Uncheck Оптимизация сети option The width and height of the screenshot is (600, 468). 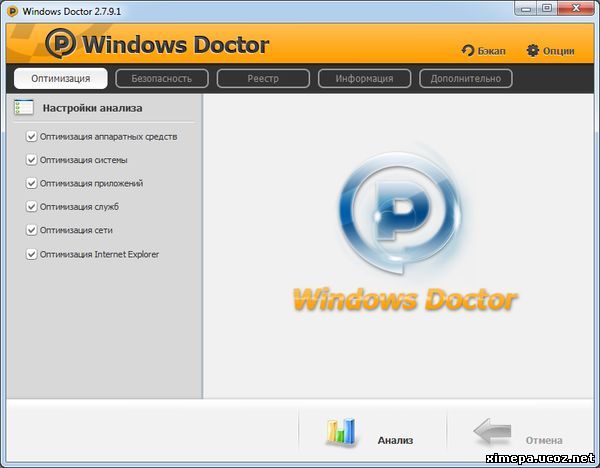click(32, 230)
